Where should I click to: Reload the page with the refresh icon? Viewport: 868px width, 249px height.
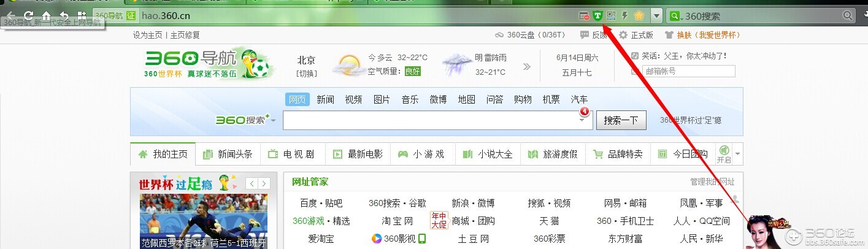[29, 15]
